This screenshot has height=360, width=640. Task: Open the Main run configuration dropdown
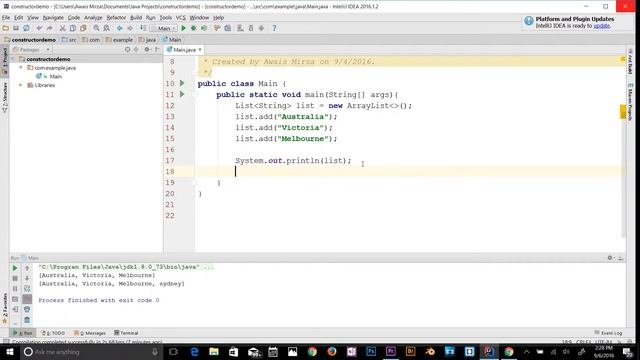164,28
